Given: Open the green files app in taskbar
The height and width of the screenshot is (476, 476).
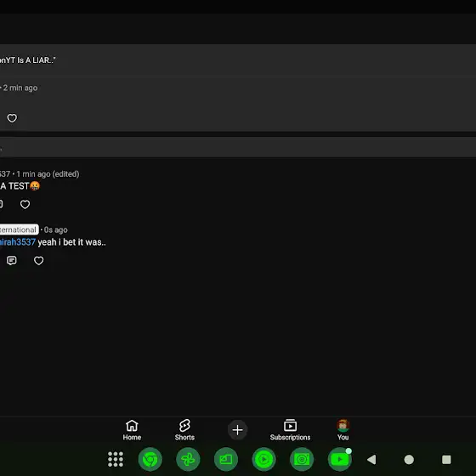Looking at the screenshot, I should pyautogui.click(x=226, y=459).
